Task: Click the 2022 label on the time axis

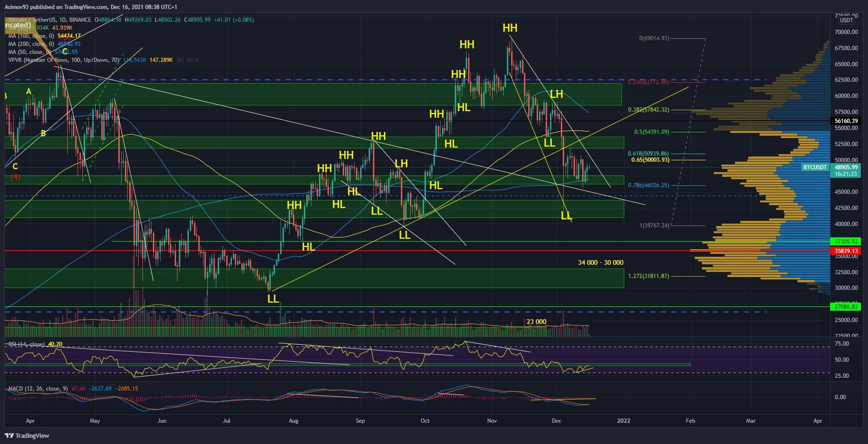Action: tap(624, 421)
